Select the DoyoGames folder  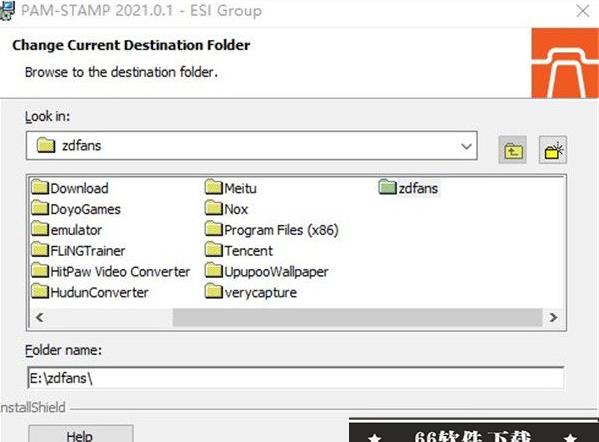click(x=76, y=209)
